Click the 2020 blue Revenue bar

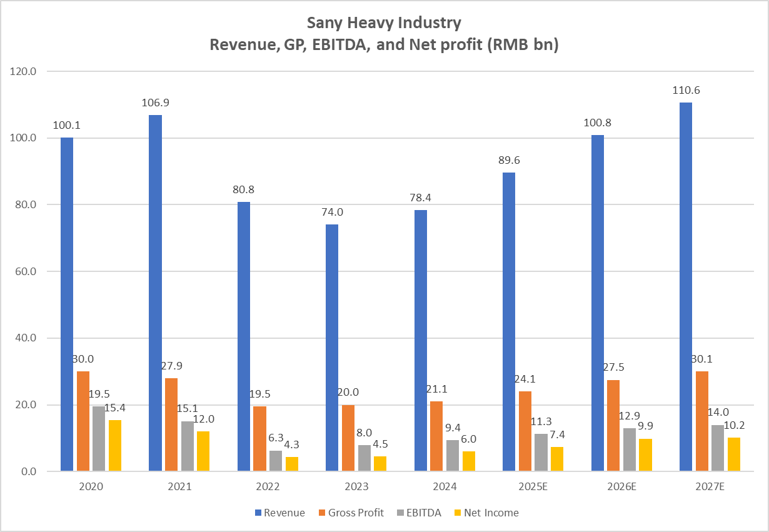67,304
